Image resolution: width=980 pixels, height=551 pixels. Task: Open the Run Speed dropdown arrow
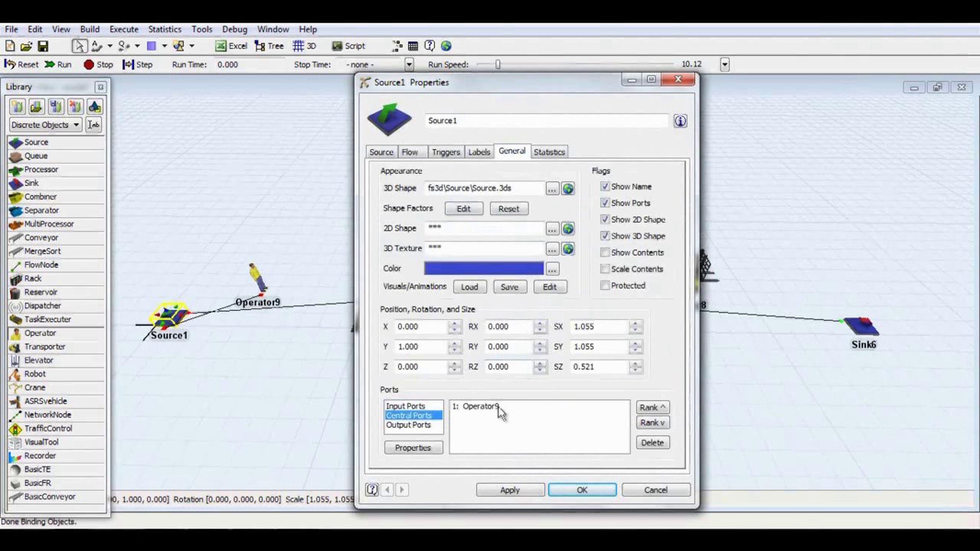[x=724, y=64]
